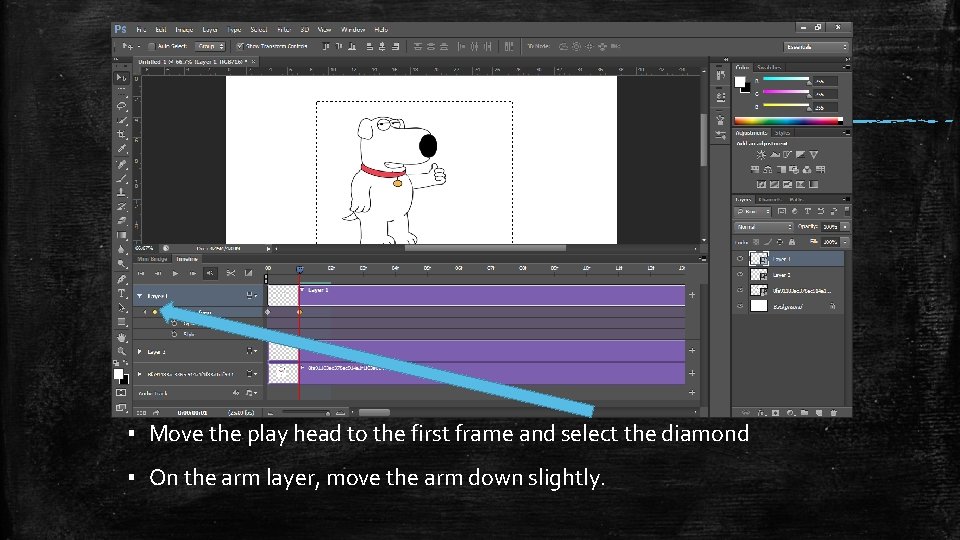Open the Layer menu
The width and height of the screenshot is (960, 540).
coord(210,29)
